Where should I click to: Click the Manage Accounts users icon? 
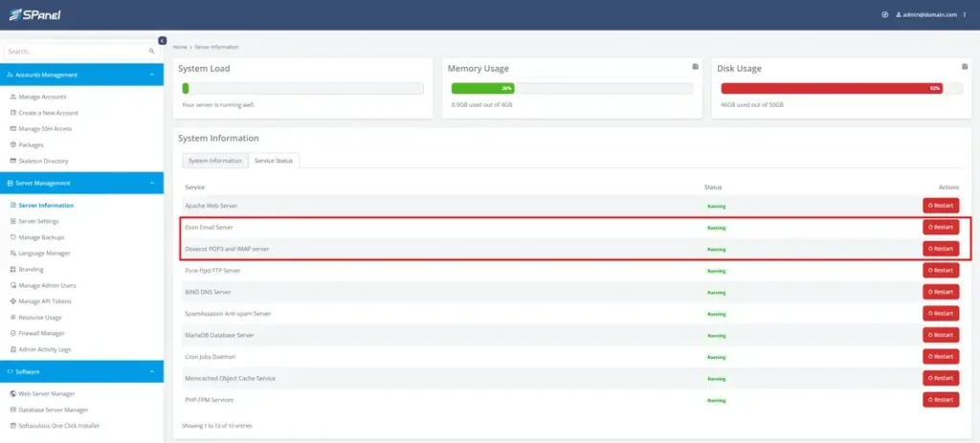tap(13, 97)
